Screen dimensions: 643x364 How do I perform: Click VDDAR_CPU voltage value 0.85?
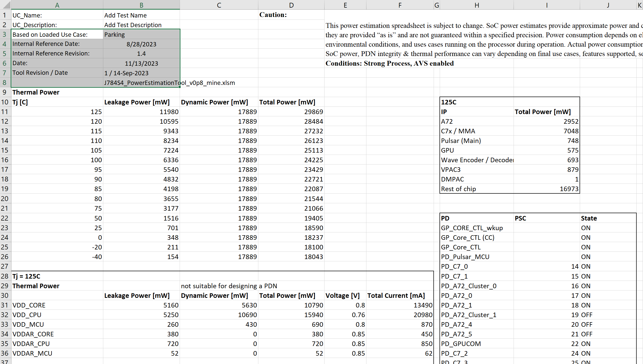(345, 344)
